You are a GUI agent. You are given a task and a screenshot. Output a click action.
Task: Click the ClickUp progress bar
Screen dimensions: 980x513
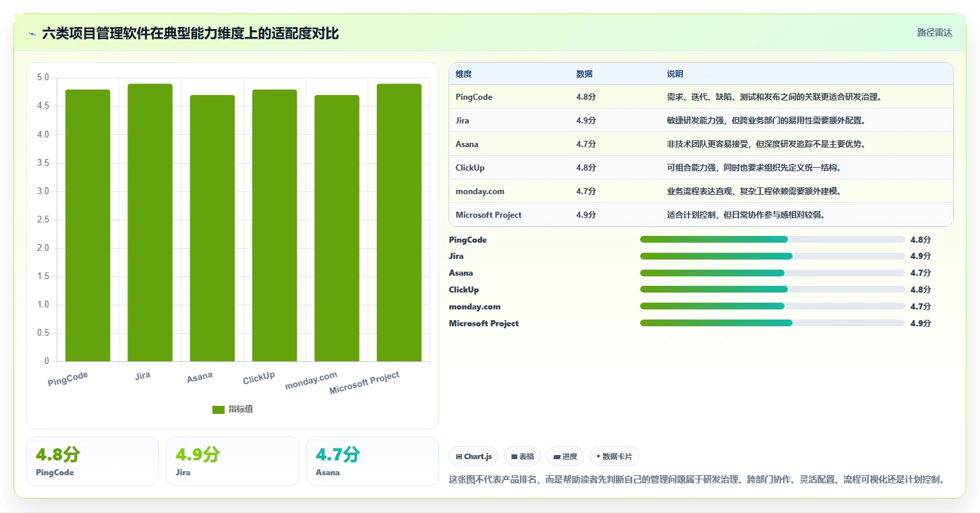tap(772, 290)
